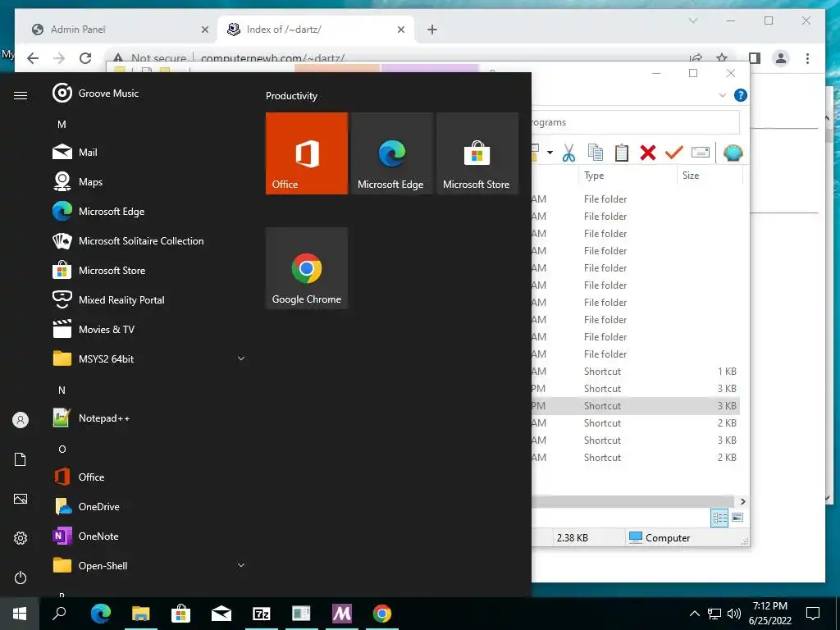Open Notepad++ from the Start menu
Screen dimensions: 840x630
150,418
